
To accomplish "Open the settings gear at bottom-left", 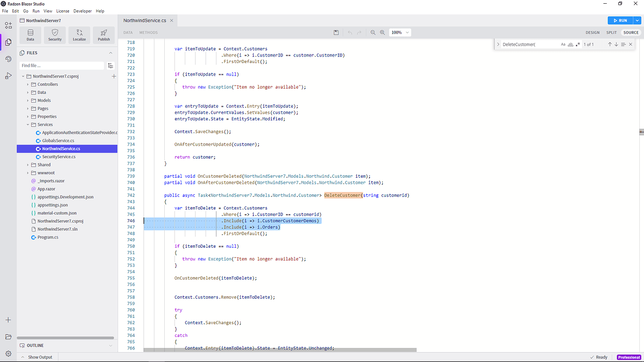I will coord(8,353).
